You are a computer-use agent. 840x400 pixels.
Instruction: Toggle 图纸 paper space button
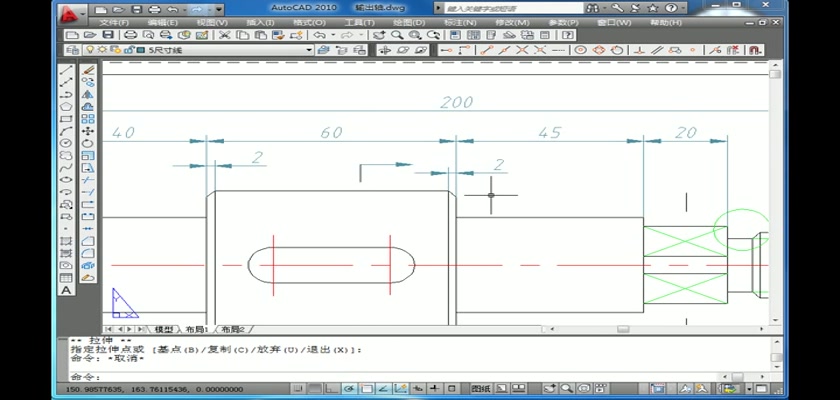(x=480, y=389)
